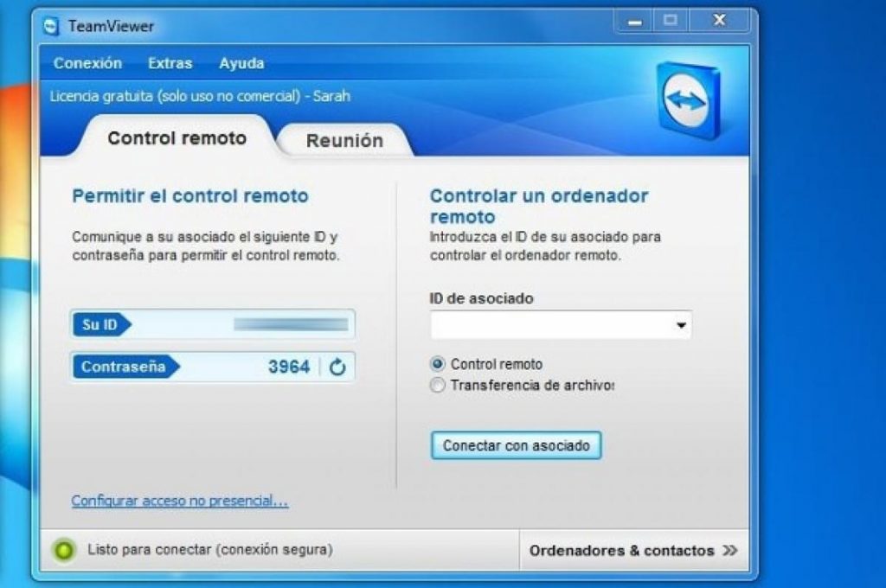Screen dimensions: 886x588
Task: Select the Control remoto radio button
Action: (x=439, y=364)
